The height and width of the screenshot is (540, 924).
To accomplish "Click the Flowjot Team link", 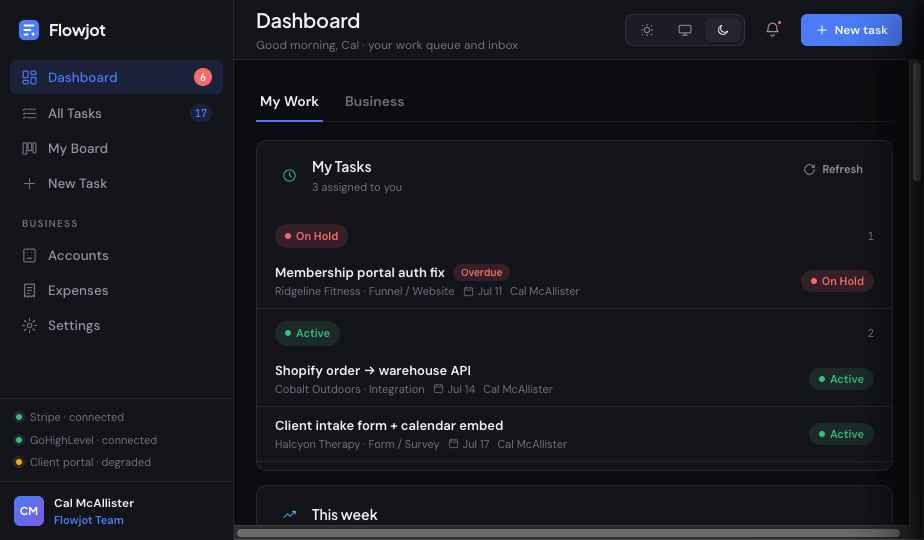I will click(88, 521).
